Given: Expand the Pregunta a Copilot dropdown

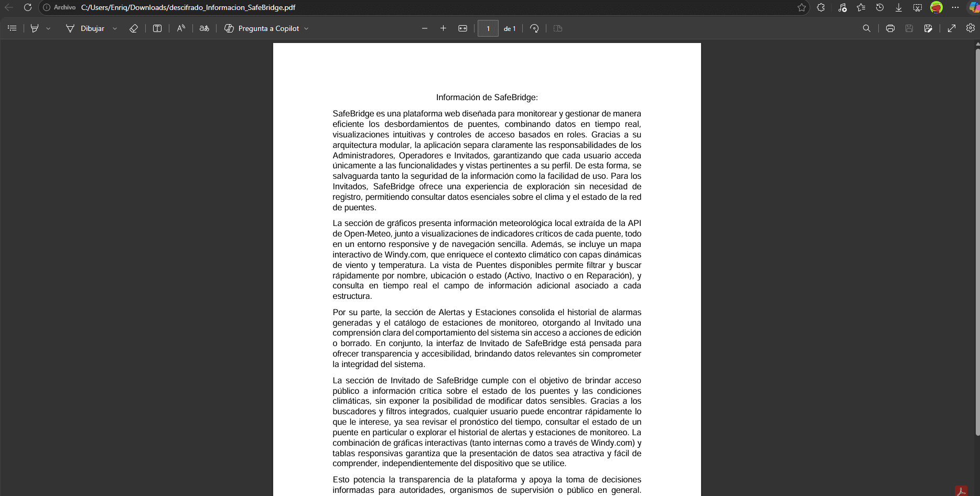Looking at the screenshot, I should point(306,28).
